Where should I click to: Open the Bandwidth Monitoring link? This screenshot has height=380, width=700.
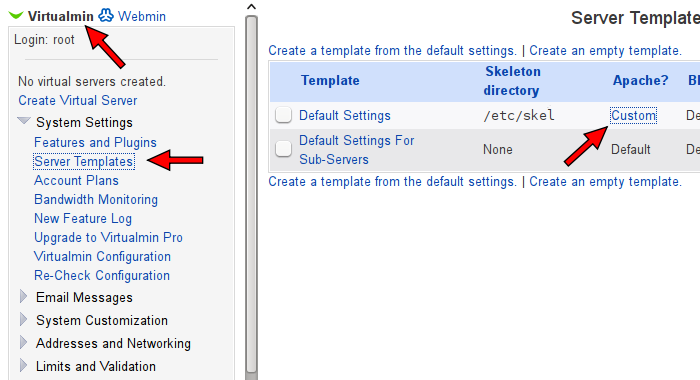[x=96, y=200]
